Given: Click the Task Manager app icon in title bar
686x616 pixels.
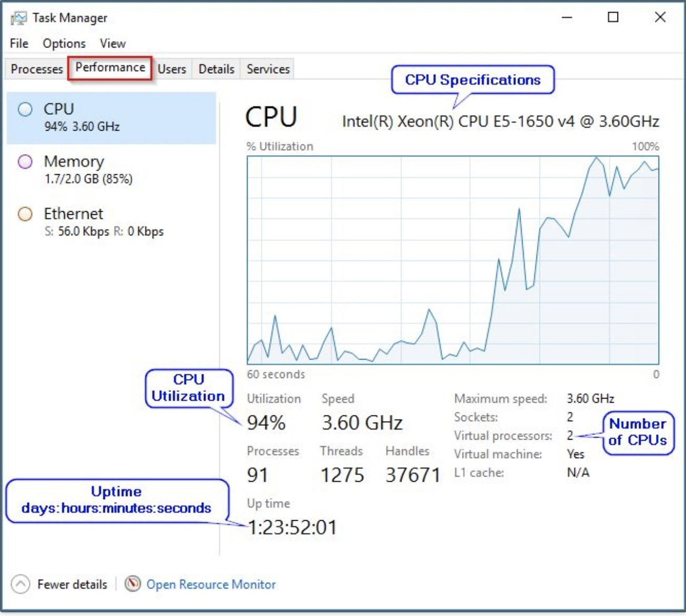Looking at the screenshot, I should (x=18, y=18).
